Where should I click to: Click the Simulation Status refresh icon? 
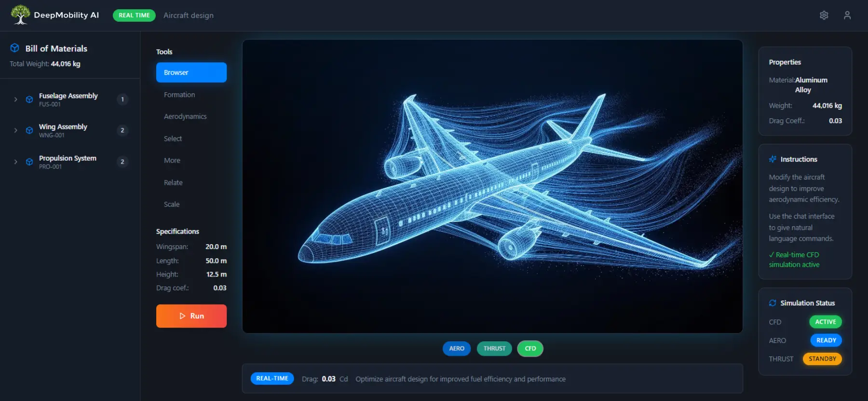pos(773,303)
